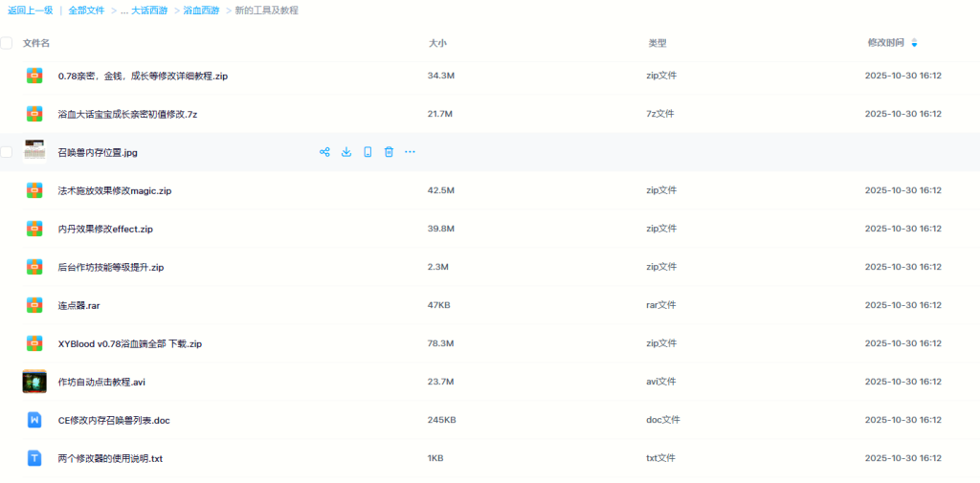This screenshot has height=483, width=980.
Task: Click the txt file icon for 两个修改器的使用说明.txt
Action: (x=34, y=458)
